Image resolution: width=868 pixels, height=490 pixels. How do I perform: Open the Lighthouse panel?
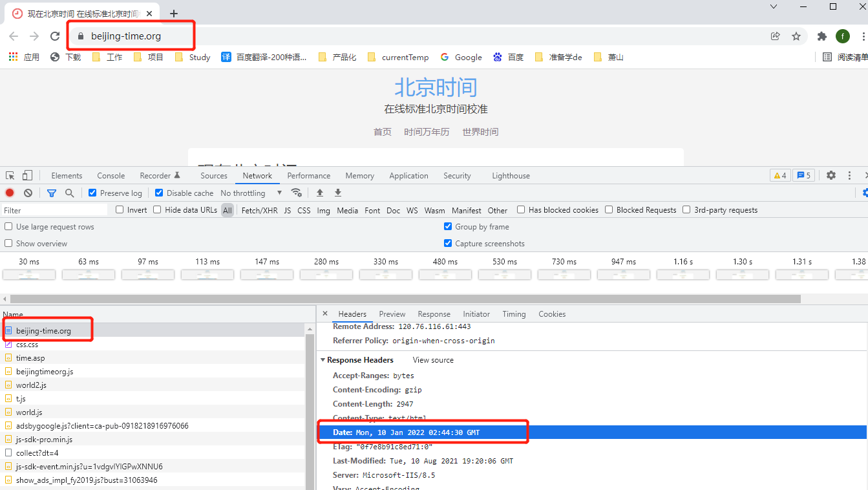pos(511,175)
